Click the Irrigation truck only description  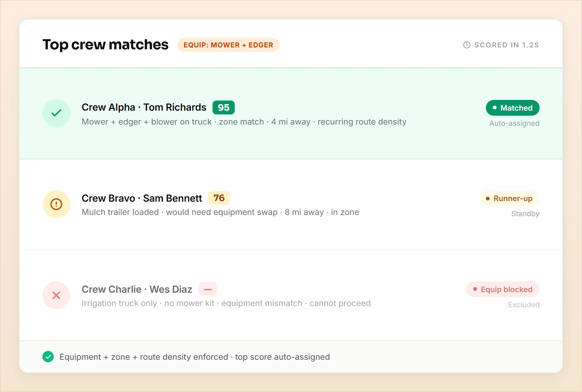coord(226,303)
